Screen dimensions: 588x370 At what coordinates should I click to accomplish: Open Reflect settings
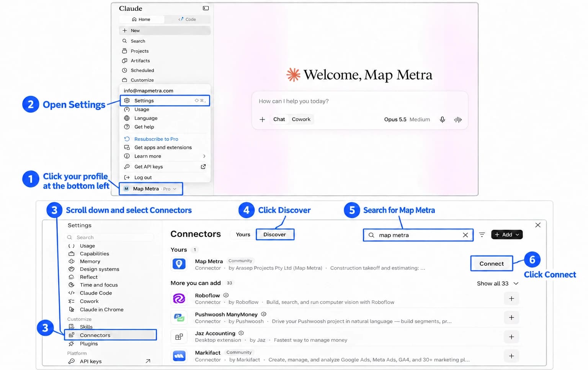tap(109, 277)
